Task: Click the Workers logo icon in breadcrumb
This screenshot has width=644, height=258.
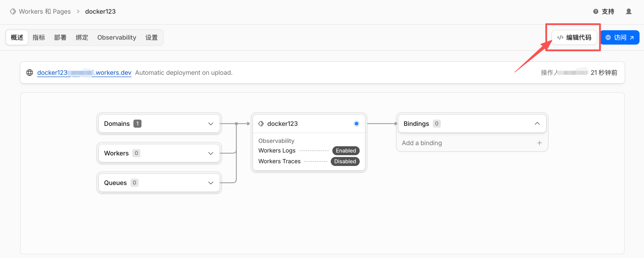Action: 13,12
